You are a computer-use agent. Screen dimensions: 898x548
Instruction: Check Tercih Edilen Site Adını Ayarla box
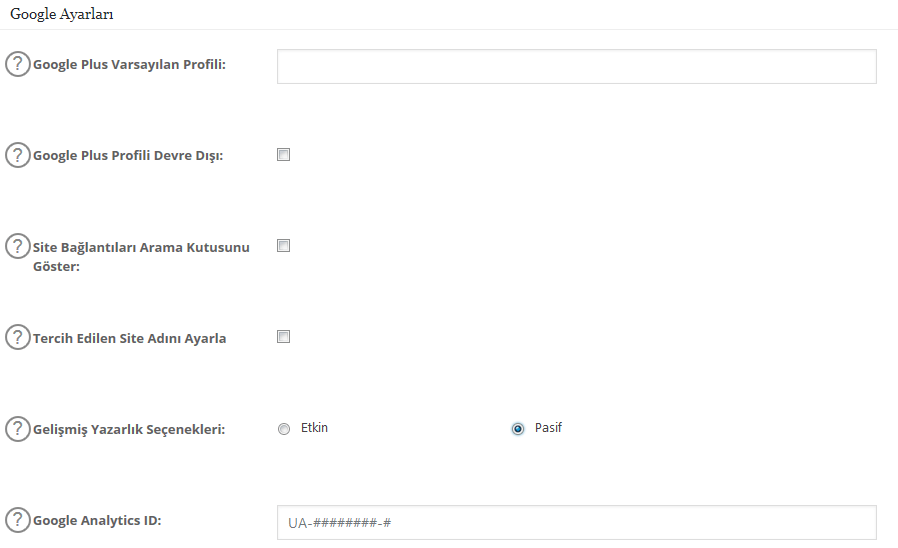tap(283, 337)
